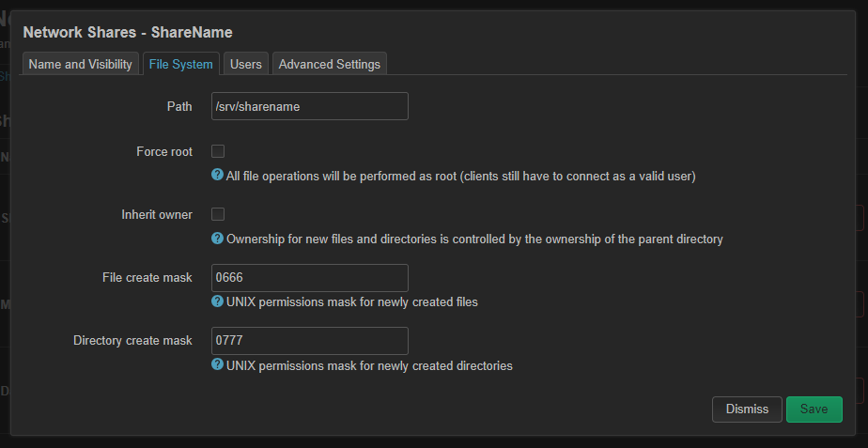Focus the File create mask field showing 0666
This screenshot has width=868, height=448.
pos(310,278)
